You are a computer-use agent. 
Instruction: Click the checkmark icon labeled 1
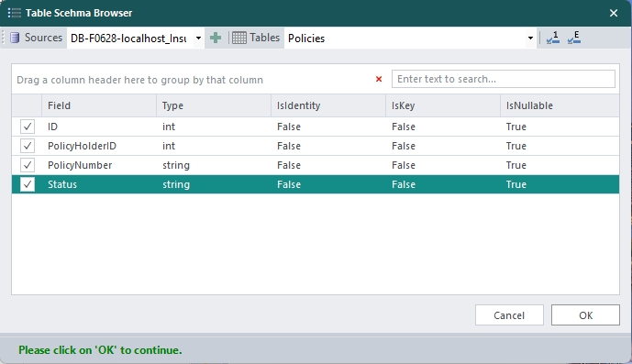click(x=553, y=38)
